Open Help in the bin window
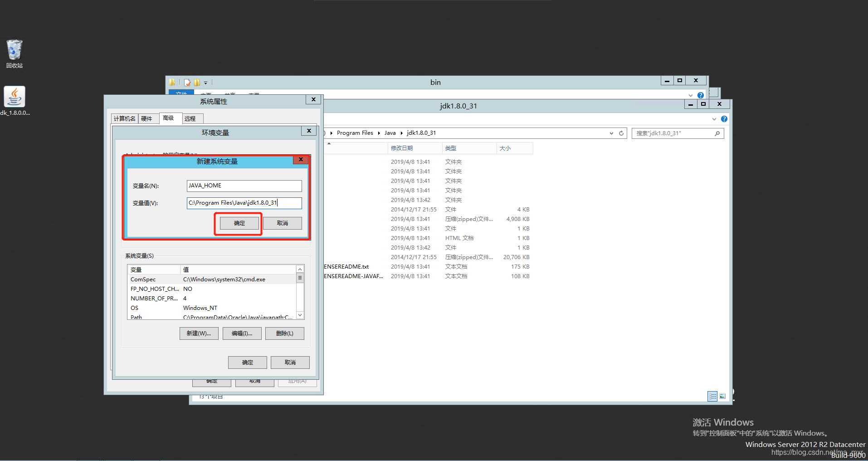The height and width of the screenshot is (461, 868). pos(701,95)
